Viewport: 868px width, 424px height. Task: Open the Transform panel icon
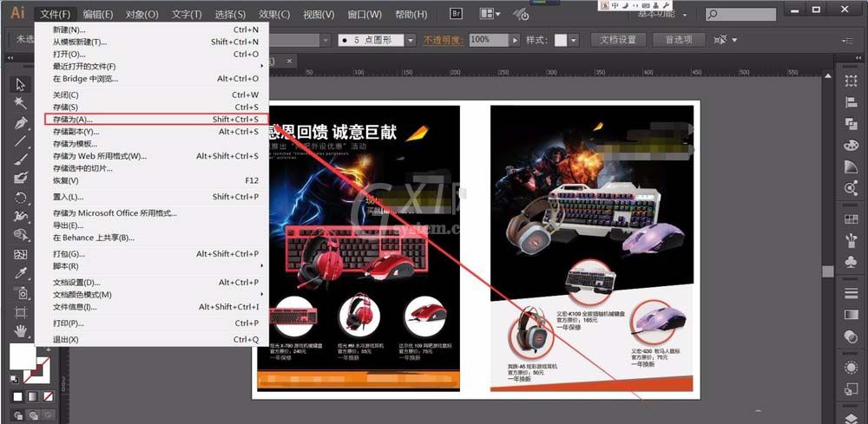point(851,82)
